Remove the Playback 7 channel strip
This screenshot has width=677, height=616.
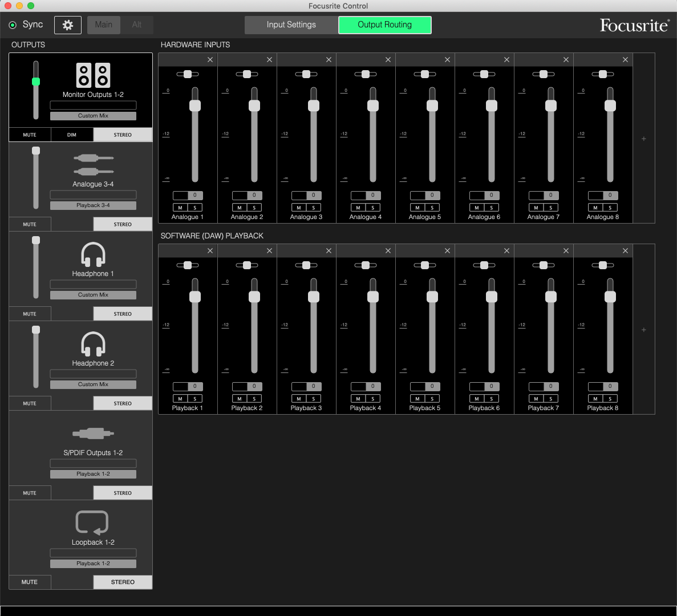tap(566, 251)
